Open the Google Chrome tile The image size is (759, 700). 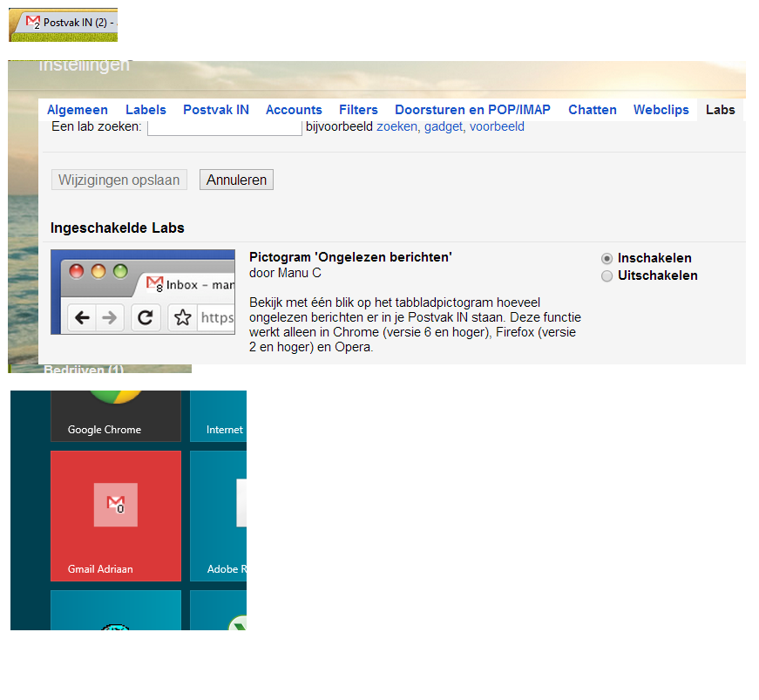click(x=115, y=416)
